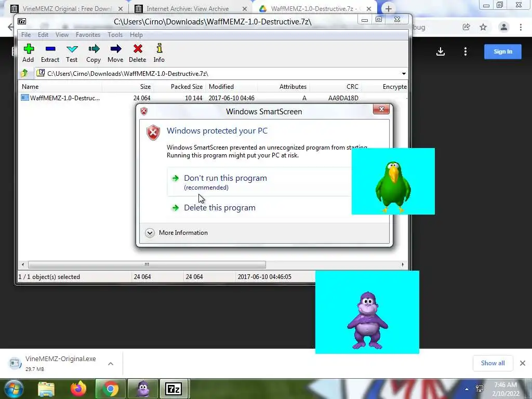The width and height of the screenshot is (532, 399).
Task: Extract files with the Extract icon
Action: (x=50, y=54)
